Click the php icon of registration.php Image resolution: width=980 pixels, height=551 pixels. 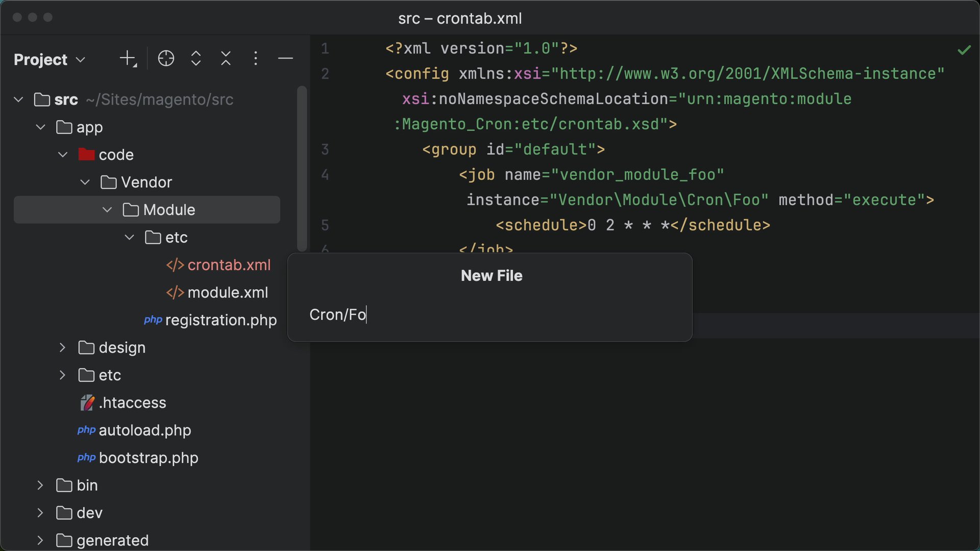coord(153,320)
